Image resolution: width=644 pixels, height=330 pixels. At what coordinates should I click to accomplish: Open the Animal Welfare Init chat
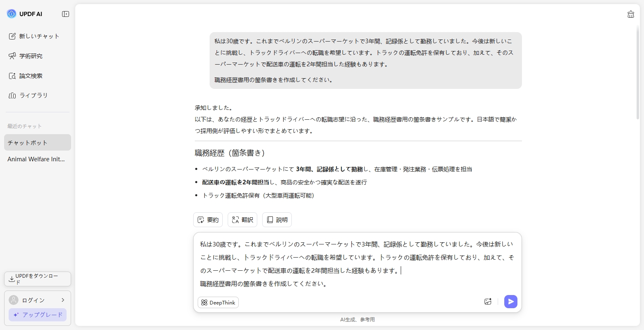tap(36, 159)
